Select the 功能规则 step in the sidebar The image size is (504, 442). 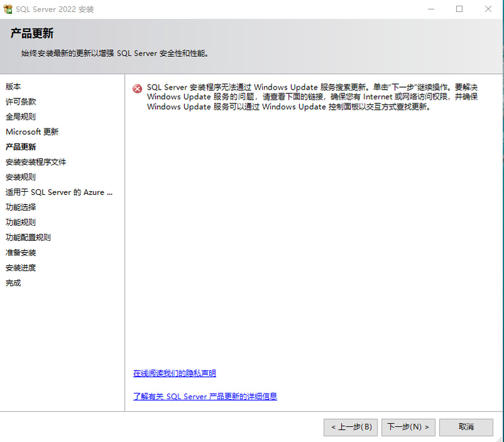(x=21, y=223)
